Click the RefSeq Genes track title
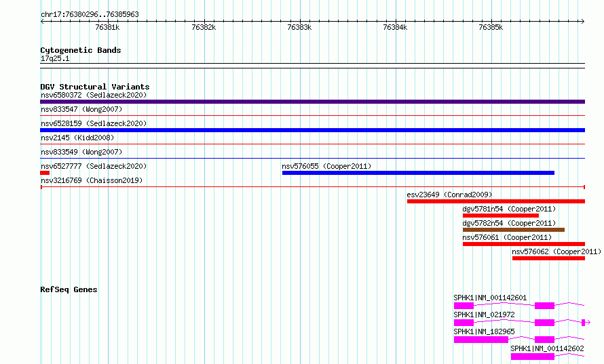 pos(69,289)
